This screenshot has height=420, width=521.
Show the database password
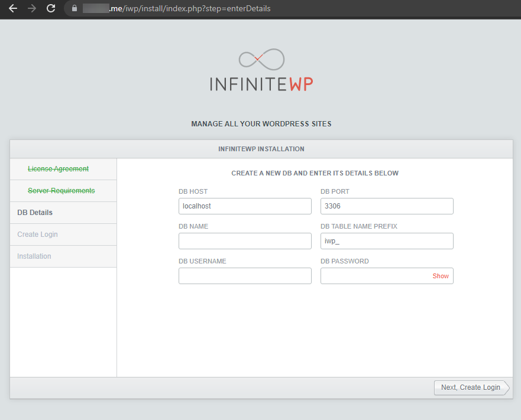(441, 276)
